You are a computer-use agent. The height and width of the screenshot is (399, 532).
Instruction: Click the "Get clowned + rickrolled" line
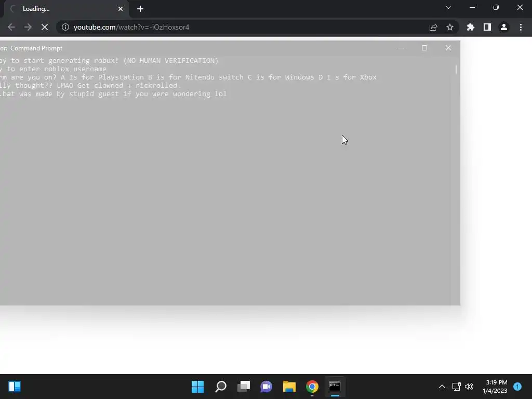[90, 86]
